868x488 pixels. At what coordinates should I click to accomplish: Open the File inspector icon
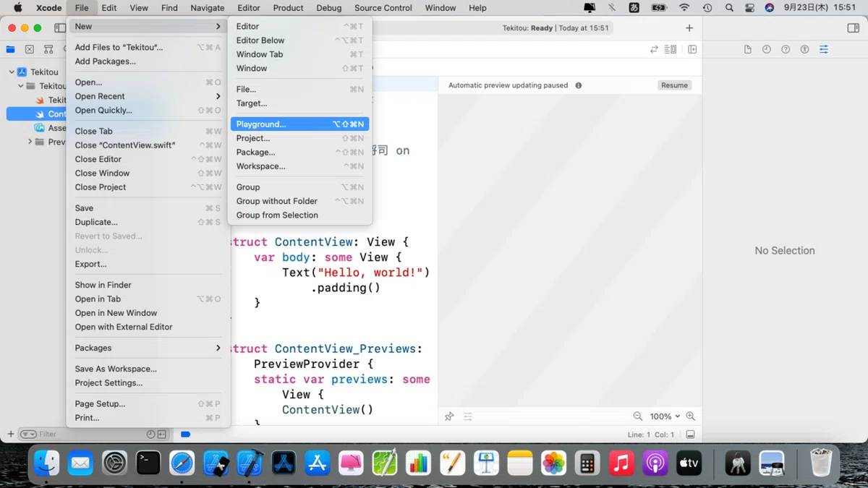(x=748, y=49)
